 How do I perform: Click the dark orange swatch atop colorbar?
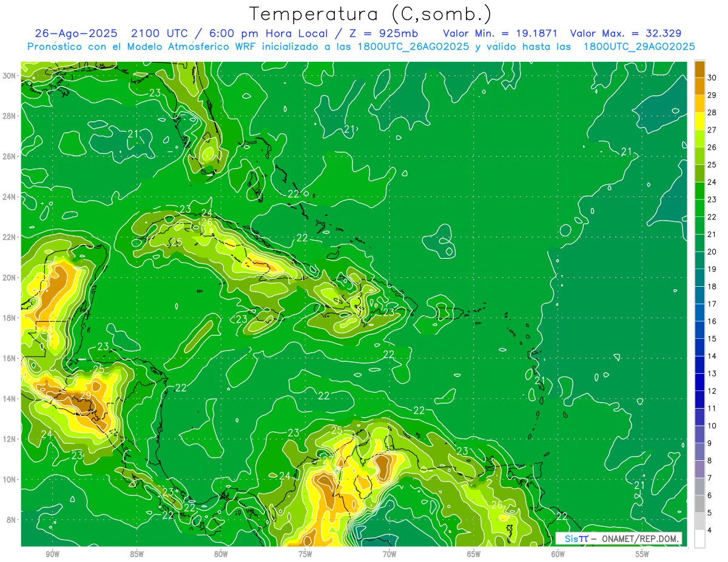[x=699, y=69]
